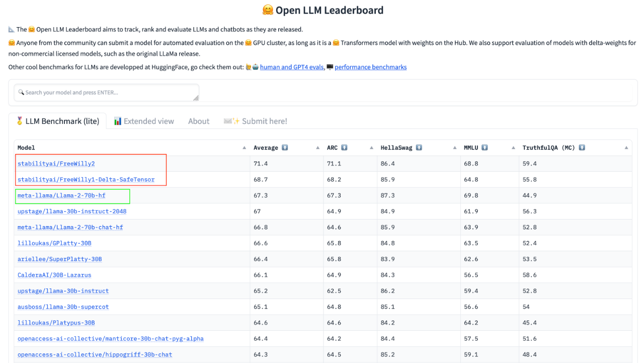The image size is (644, 363).
Task: Click the TruthfulQA (MC) header label
Action: point(549,148)
